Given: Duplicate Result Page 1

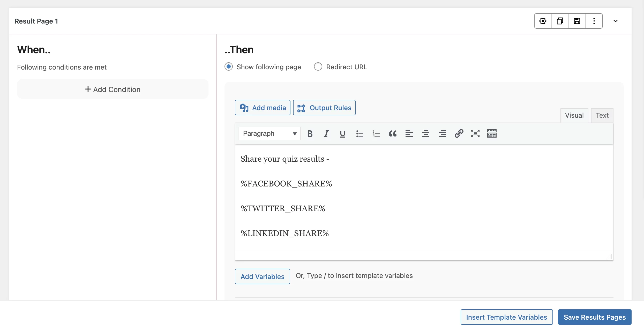Looking at the screenshot, I should point(560,21).
